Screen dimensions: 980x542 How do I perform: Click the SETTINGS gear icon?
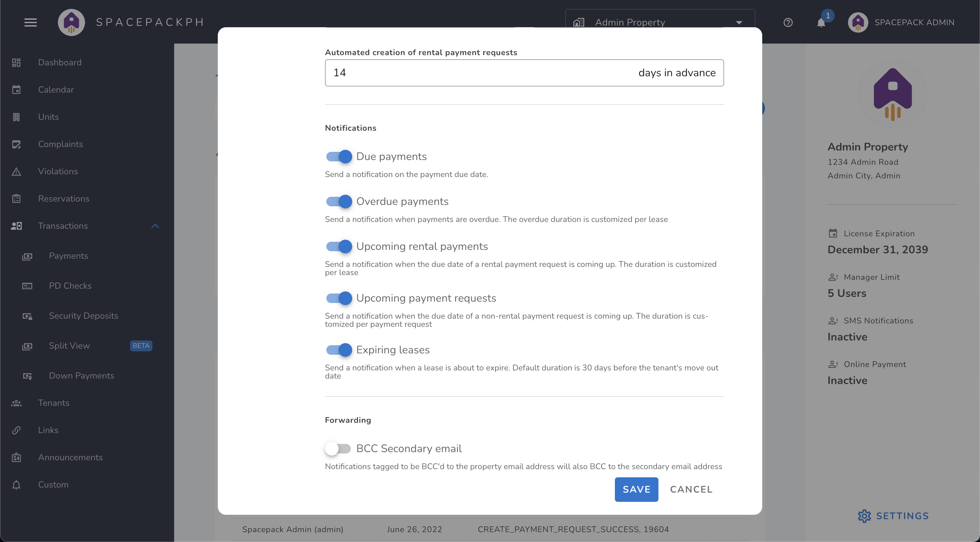click(865, 516)
